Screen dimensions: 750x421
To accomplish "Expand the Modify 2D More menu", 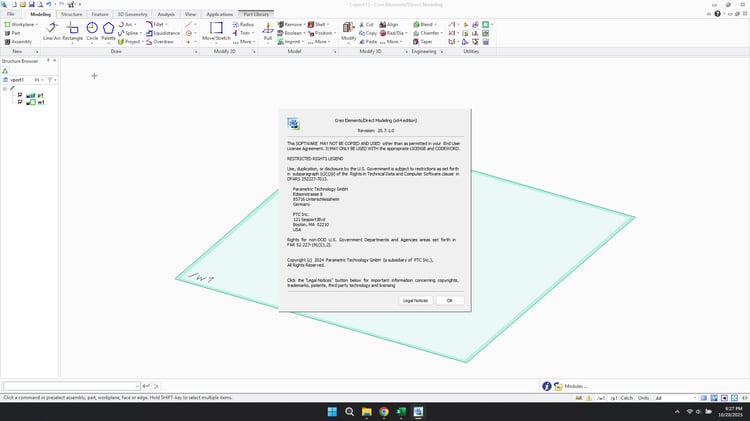I will pyautogui.click(x=244, y=42).
